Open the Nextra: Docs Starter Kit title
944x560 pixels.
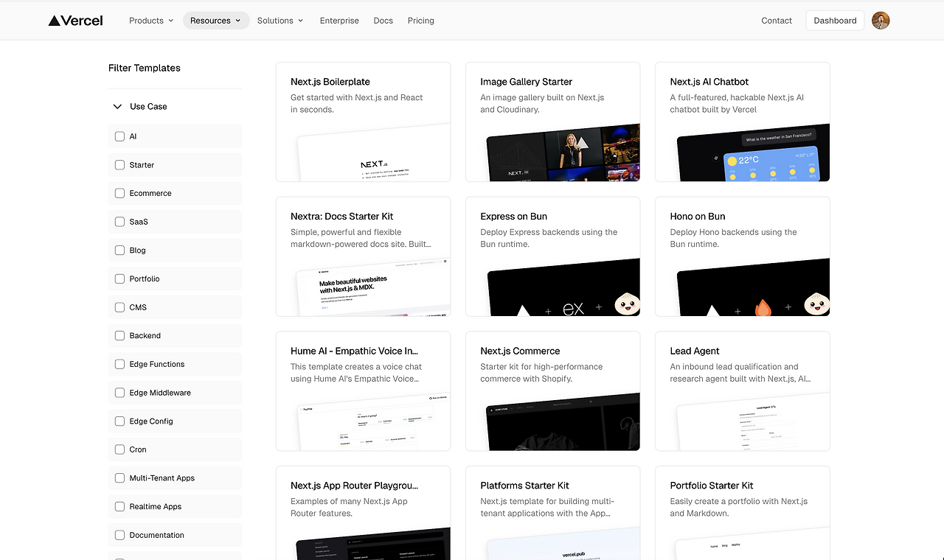point(341,217)
